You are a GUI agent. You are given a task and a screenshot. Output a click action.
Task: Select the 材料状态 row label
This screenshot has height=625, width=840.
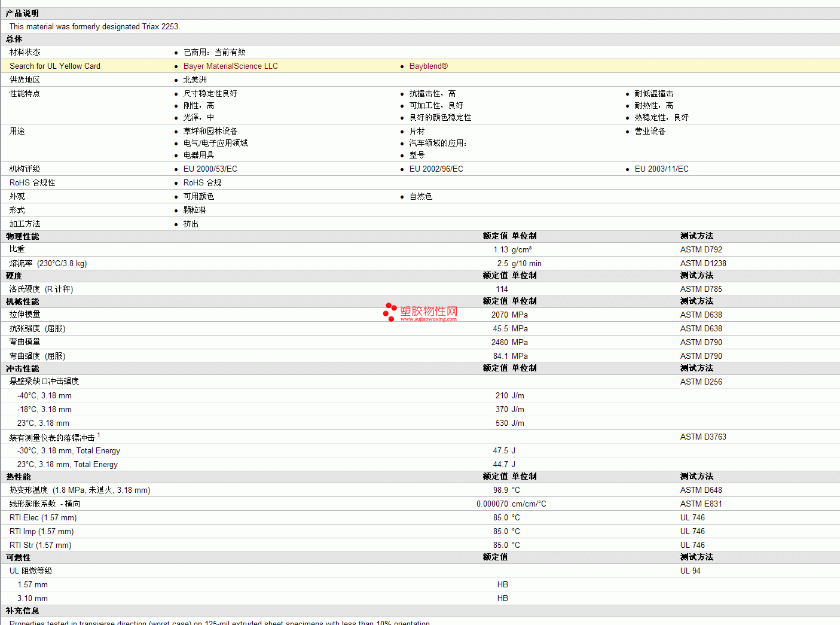point(25,52)
